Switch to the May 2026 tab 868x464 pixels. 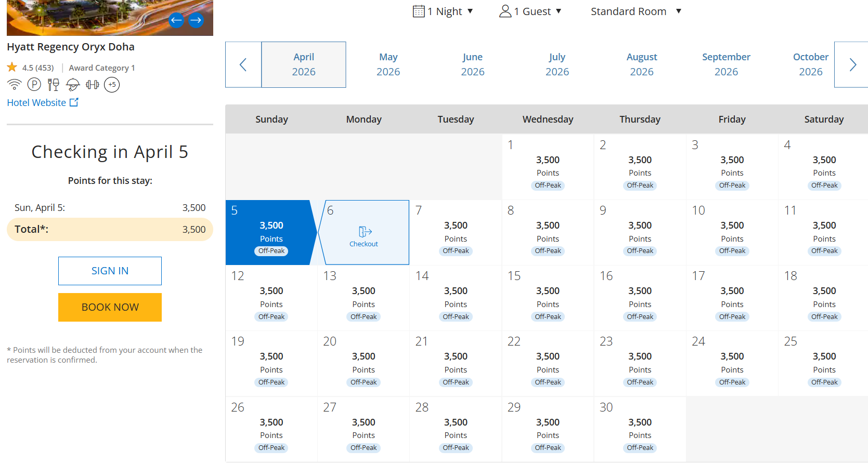[x=388, y=64]
